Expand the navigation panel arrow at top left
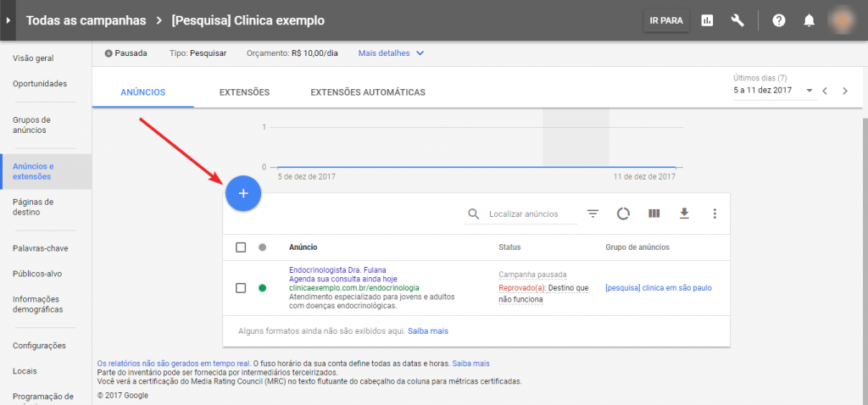 (8, 21)
